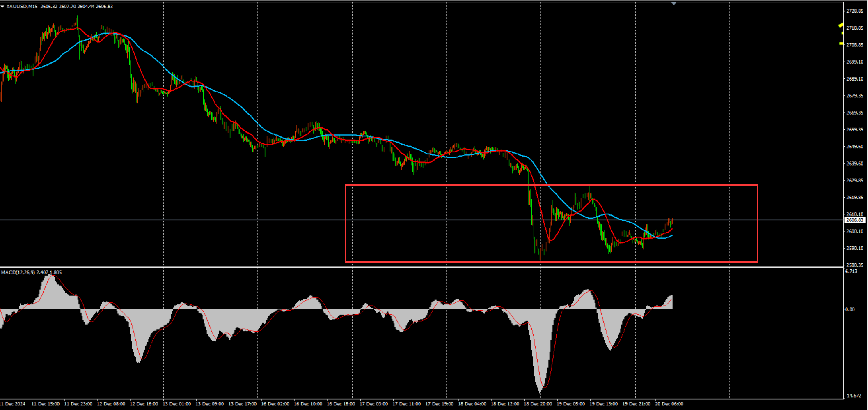Click the 16 Dec 02:00 time label
Screen dimensions: 868x410
[275, 404]
